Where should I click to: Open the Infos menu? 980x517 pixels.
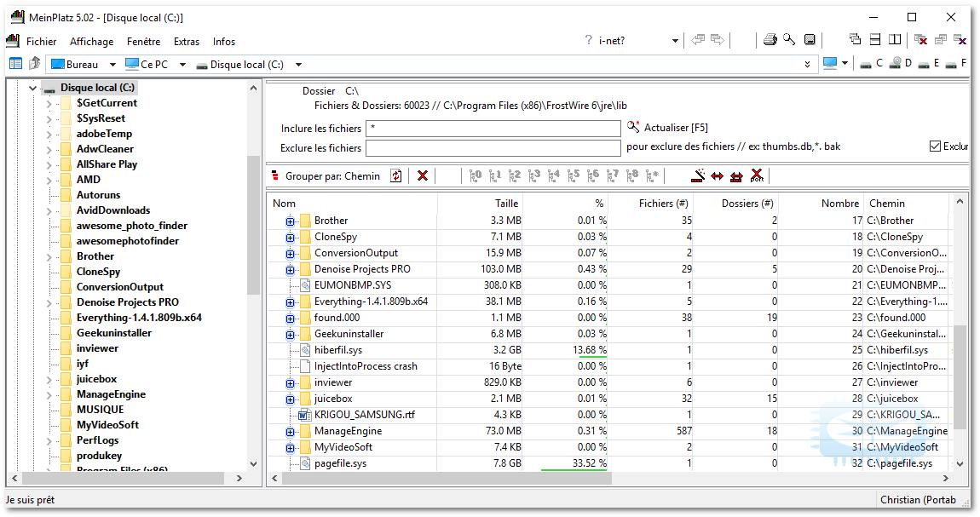224,41
